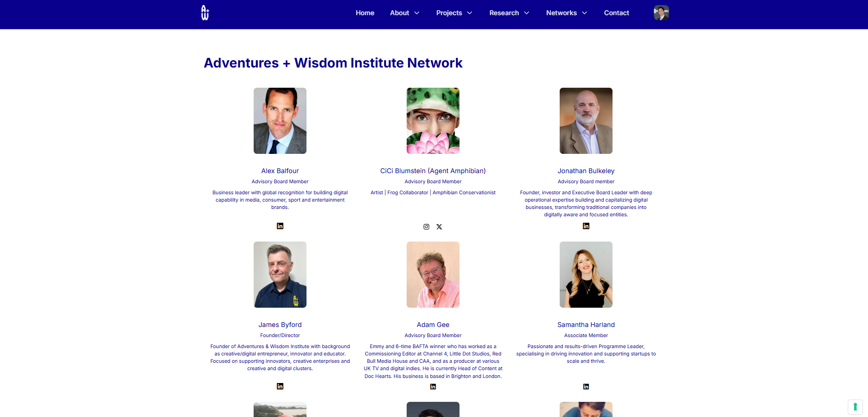Open CiCi Blumstein's Instagram icon
Image resolution: width=868 pixels, height=417 pixels.
click(x=426, y=227)
